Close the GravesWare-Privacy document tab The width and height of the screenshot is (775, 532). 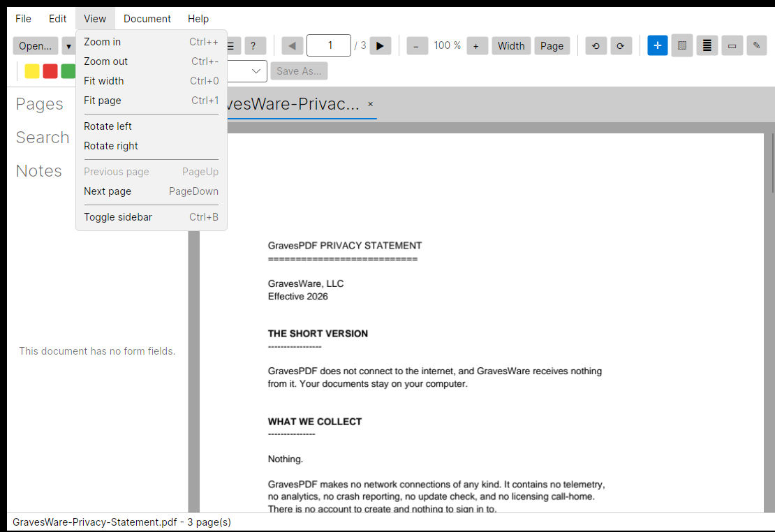point(370,104)
